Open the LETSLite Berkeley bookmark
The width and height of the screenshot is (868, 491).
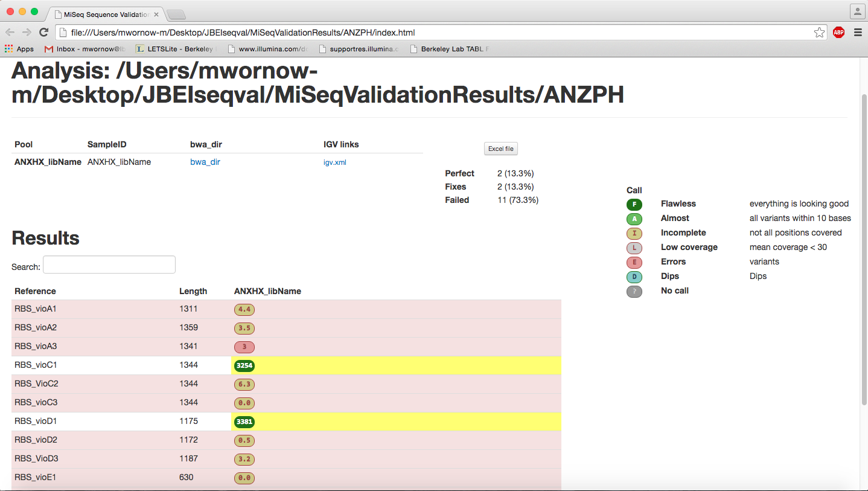click(176, 49)
